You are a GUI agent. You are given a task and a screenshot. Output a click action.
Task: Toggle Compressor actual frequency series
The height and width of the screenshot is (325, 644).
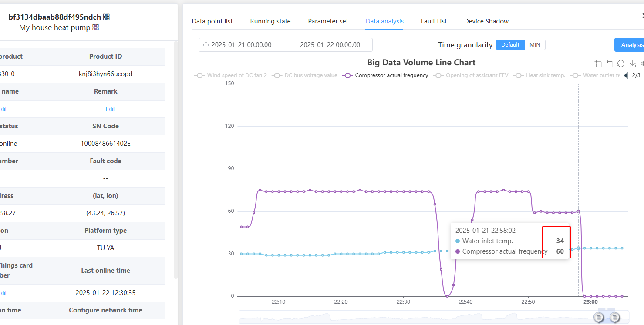[385, 75]
